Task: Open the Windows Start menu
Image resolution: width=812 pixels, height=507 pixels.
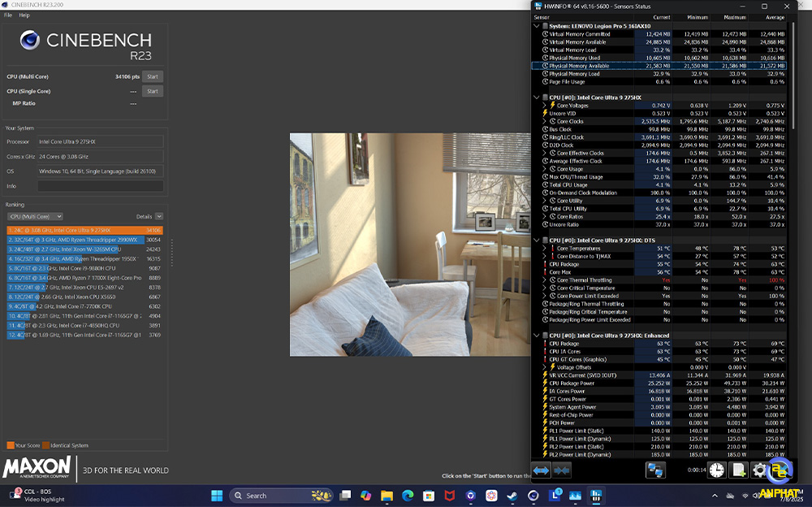Action: tap(217, 496)
